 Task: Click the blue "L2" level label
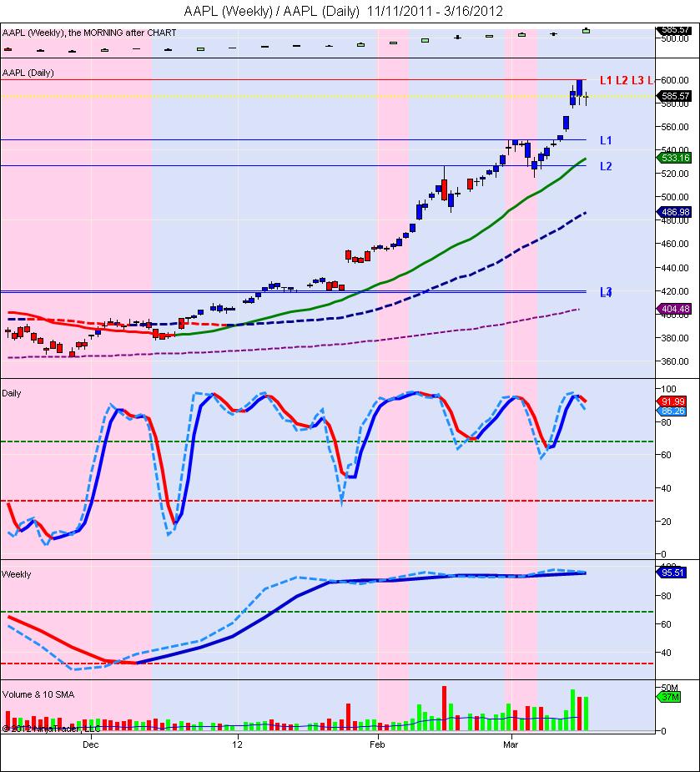(x=606, y=166)
